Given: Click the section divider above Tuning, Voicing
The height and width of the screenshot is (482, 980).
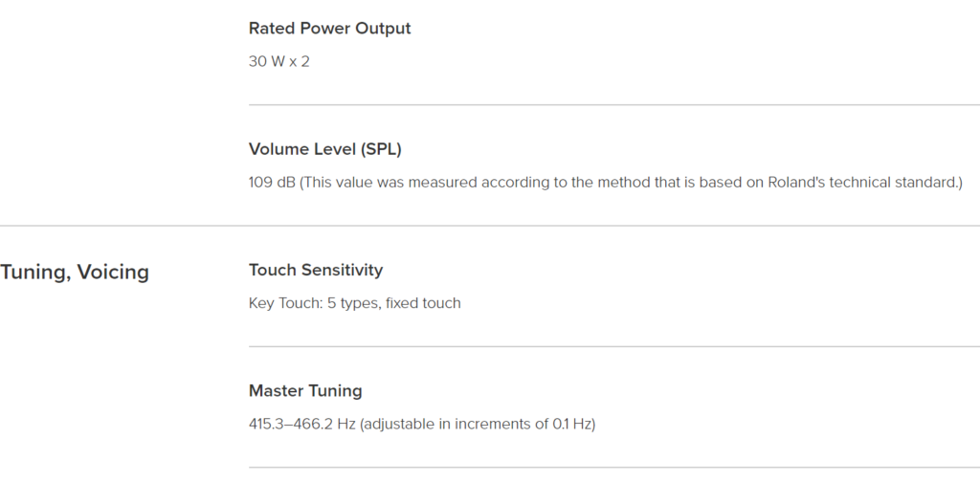Looking at the screenshot, I should point(490,226).
